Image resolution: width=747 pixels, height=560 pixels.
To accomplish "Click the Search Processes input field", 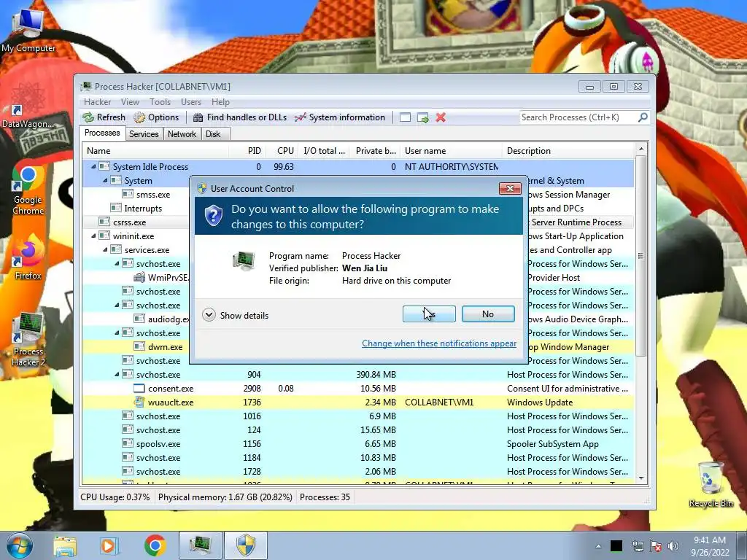I will [578, 117].
